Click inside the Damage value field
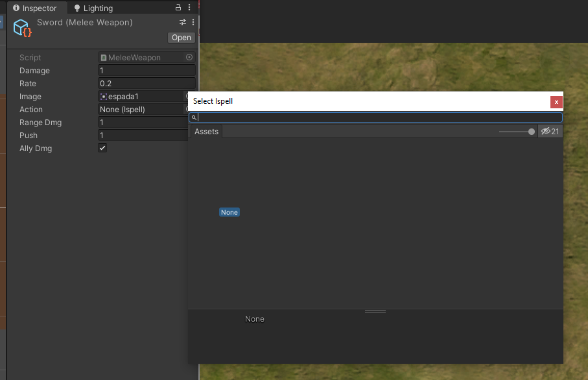 click(146, 70)
